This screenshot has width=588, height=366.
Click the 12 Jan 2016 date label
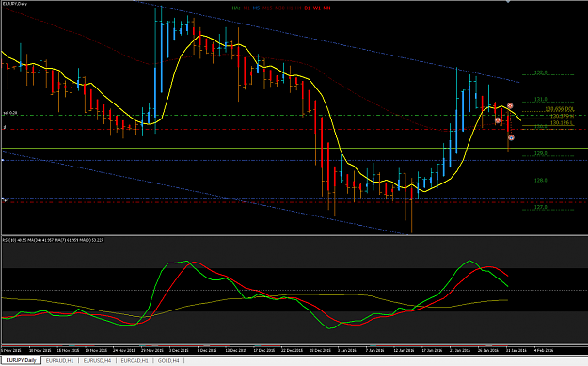point(404,351)
